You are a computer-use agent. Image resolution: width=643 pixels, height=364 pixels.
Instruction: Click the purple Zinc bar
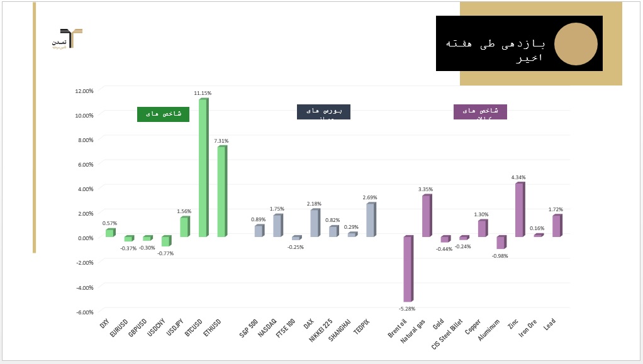519,210
